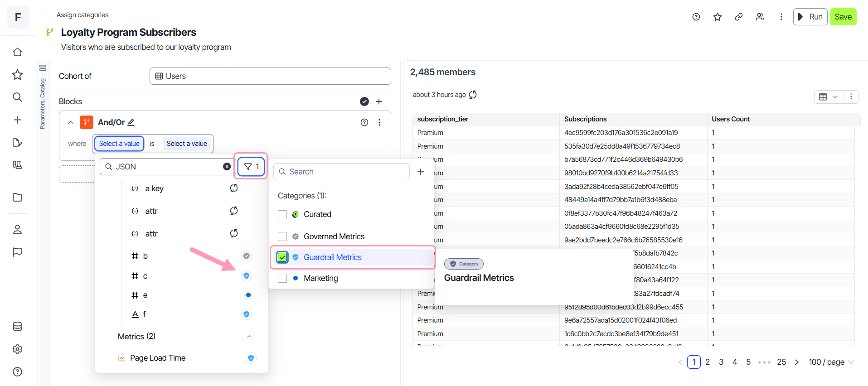The width and height of the screenshot is (868, 386).
Task: Jump to results page 25
Action: (x=781, y=362)
